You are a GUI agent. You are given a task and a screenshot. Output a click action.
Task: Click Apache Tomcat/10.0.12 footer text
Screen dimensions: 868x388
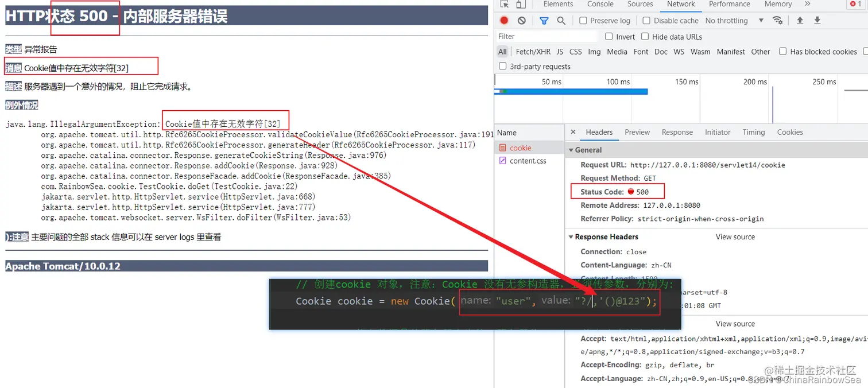(63, 266)
